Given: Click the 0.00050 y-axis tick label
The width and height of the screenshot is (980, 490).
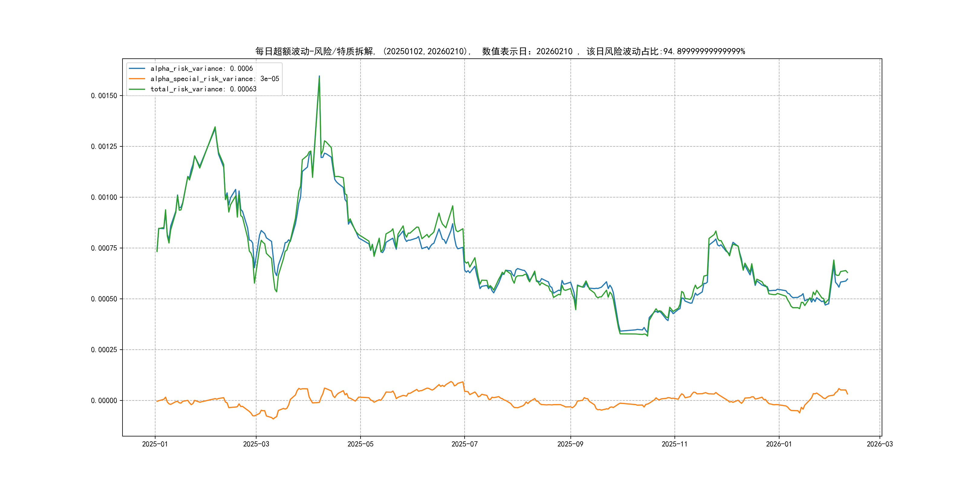Looking at the screenshot, I should coord(104,299).
